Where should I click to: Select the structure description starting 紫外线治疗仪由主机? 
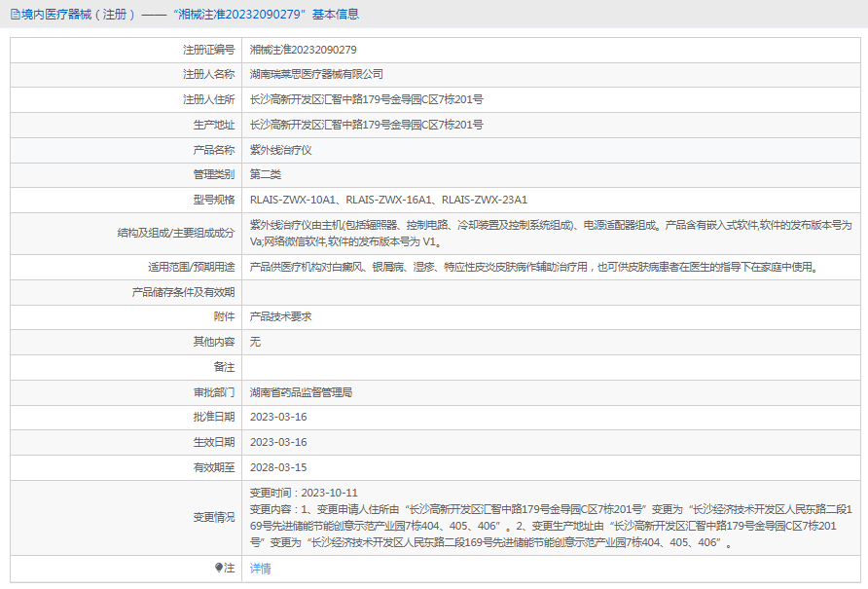click(550, 234)
